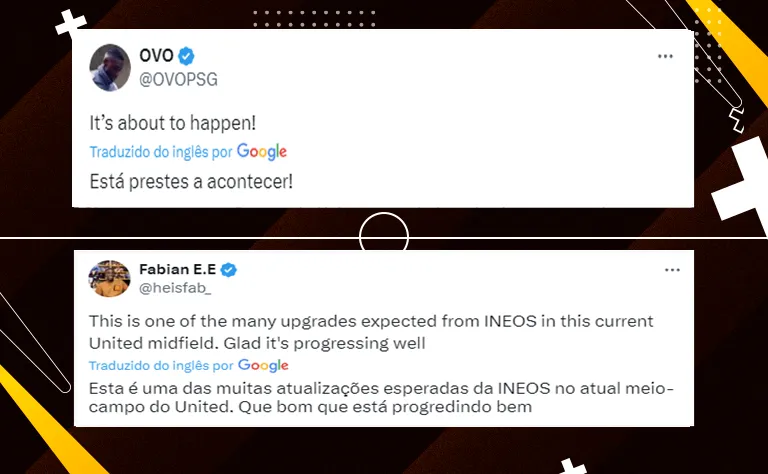Click the Google logo in OVO's tweet
Screen dimensions: 768x474
pos(262,152)
